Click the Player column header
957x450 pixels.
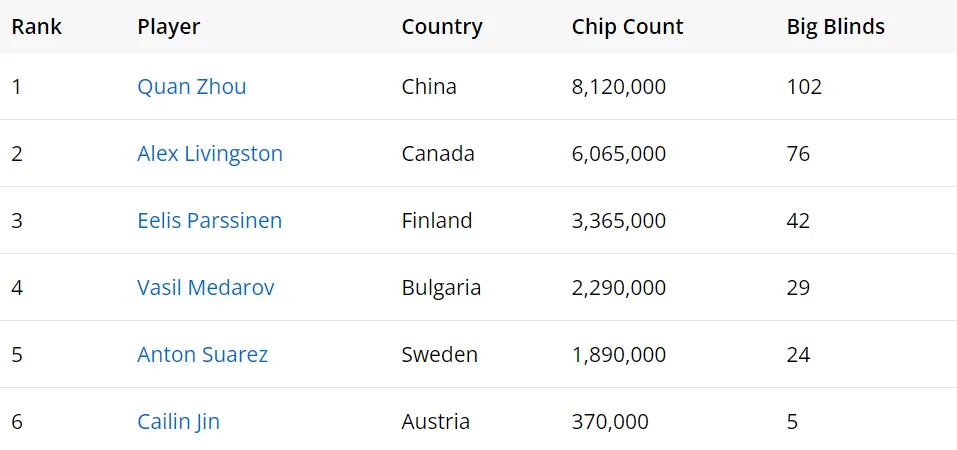(x=168, y=27)
